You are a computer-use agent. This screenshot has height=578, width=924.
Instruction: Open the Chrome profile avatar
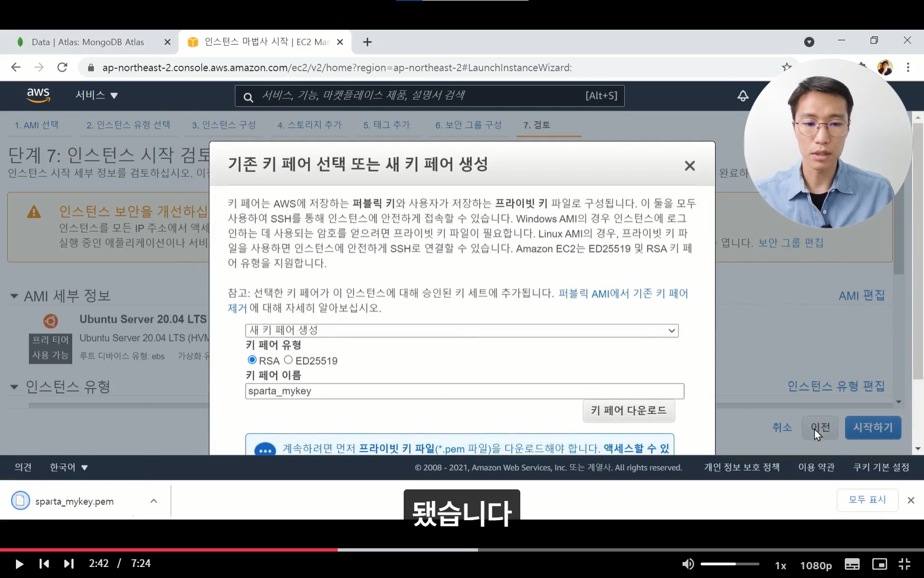(x=884, y=67)
